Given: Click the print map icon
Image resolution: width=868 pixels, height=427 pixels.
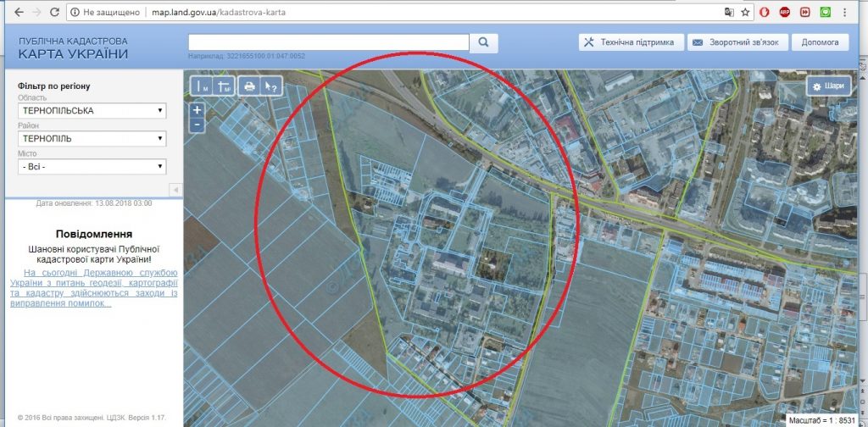Looking at the screenshot, I should point(249,86).
